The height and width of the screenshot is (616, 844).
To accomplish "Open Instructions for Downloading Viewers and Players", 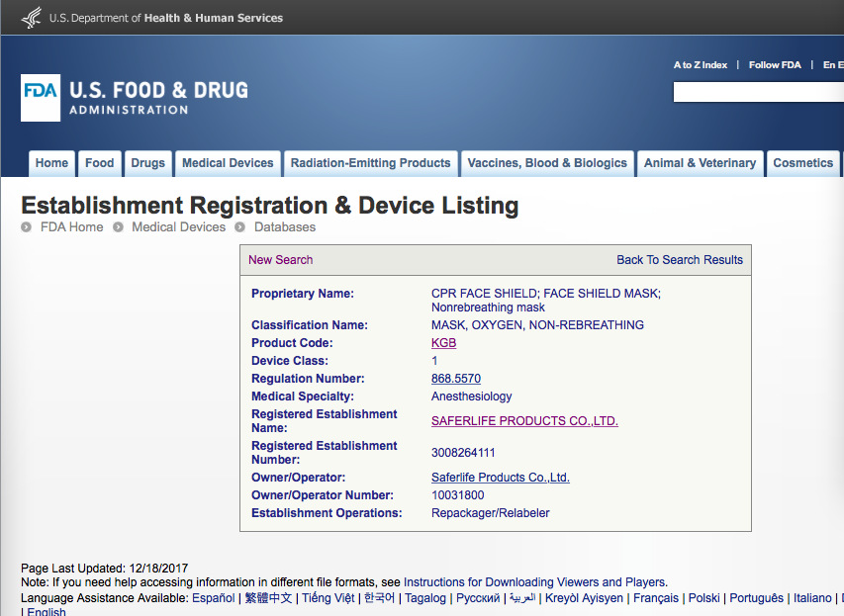I will pos(535,582).
